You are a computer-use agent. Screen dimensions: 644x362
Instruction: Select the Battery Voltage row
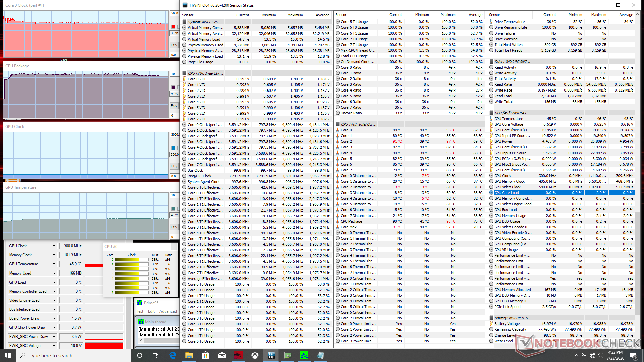tap(561, 324)
